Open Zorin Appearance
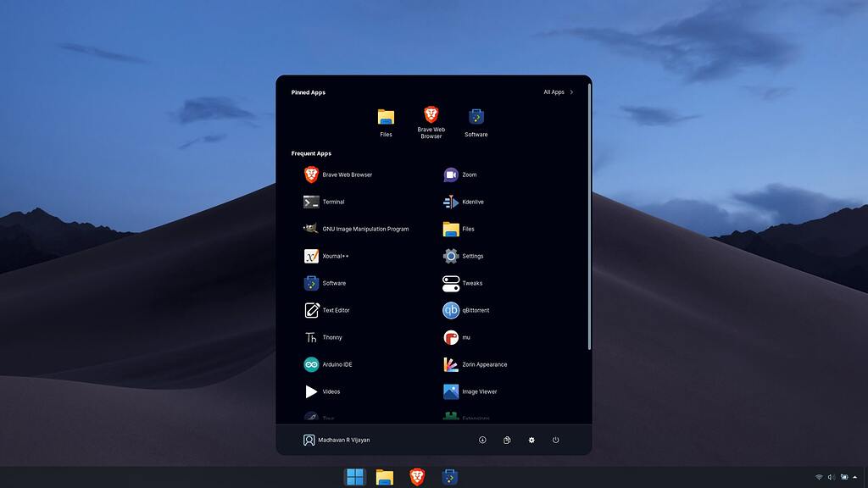 (481, 364)
